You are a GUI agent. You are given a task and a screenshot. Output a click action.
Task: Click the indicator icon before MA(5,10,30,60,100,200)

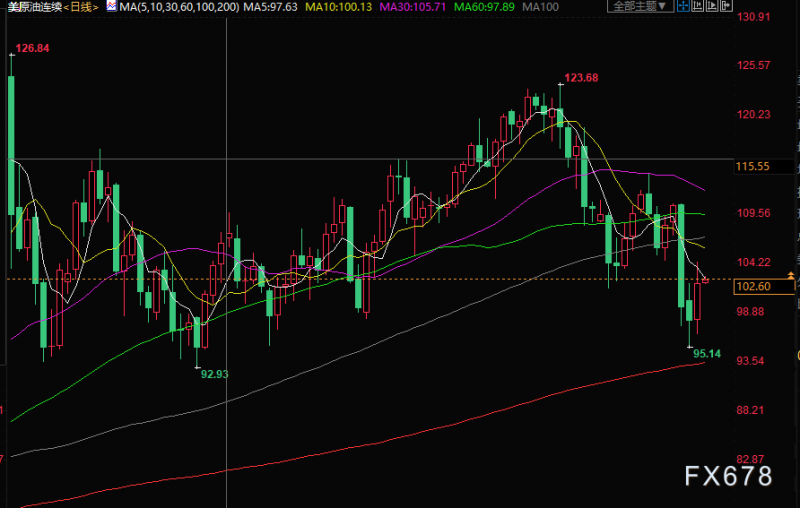pos(111,6)
